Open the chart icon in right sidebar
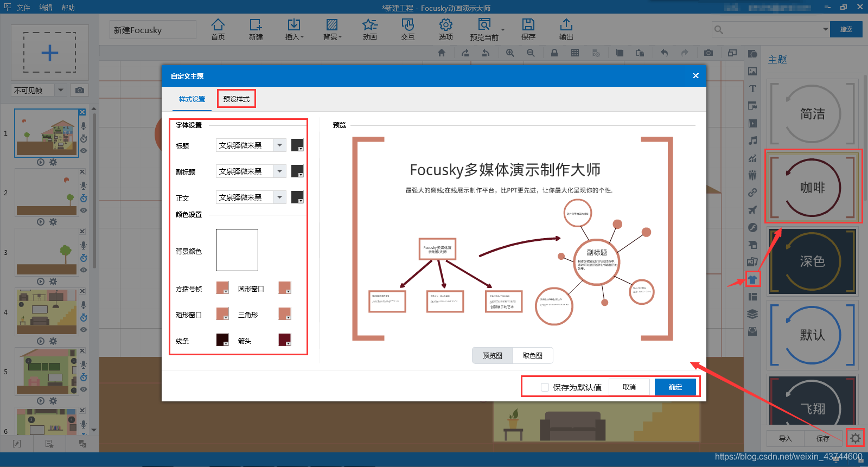The height and width of the screenshot is (467, 868). 752,158
